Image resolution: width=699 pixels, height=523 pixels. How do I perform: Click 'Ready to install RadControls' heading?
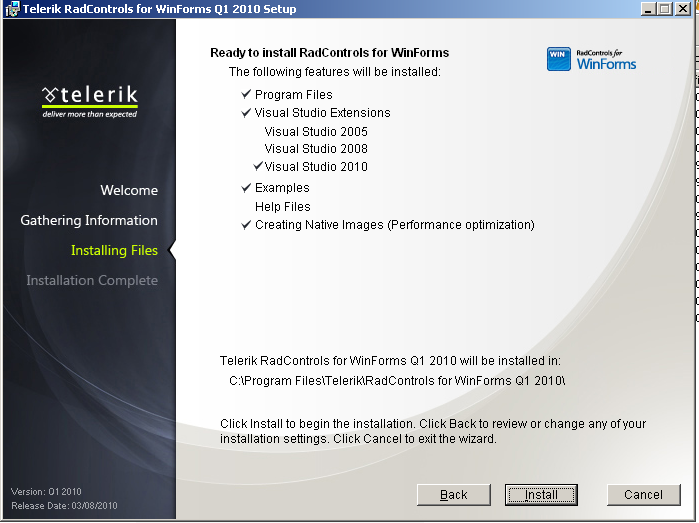[329, 53]
